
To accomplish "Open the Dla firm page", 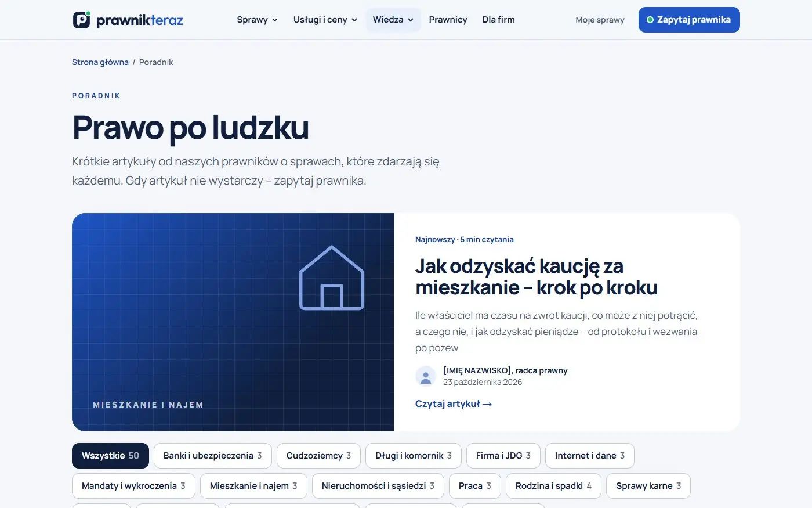I will 499,20.
